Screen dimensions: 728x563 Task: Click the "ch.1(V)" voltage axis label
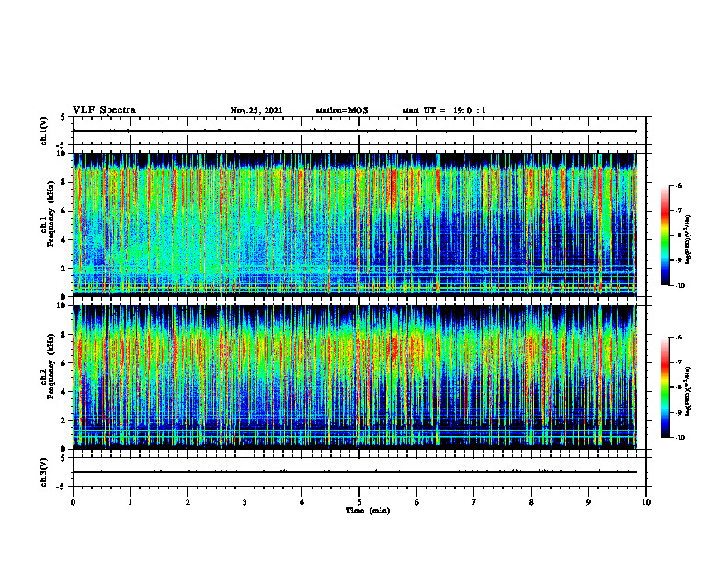tap(44, 131)
